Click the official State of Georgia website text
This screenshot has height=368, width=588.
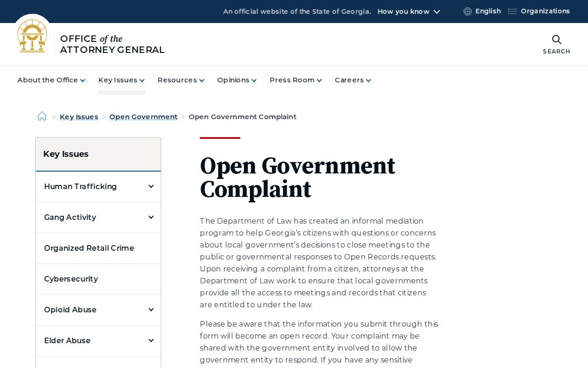tap(297, 11)
